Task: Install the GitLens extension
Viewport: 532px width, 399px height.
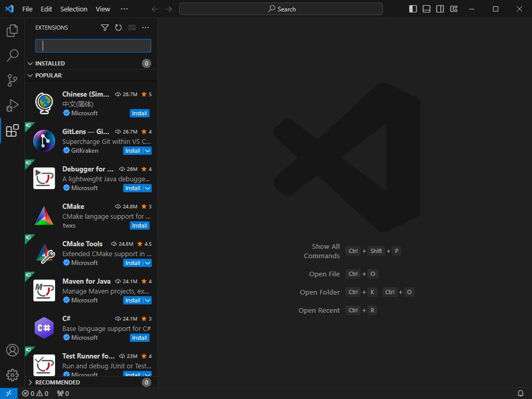Action: [x=132, y=151]
